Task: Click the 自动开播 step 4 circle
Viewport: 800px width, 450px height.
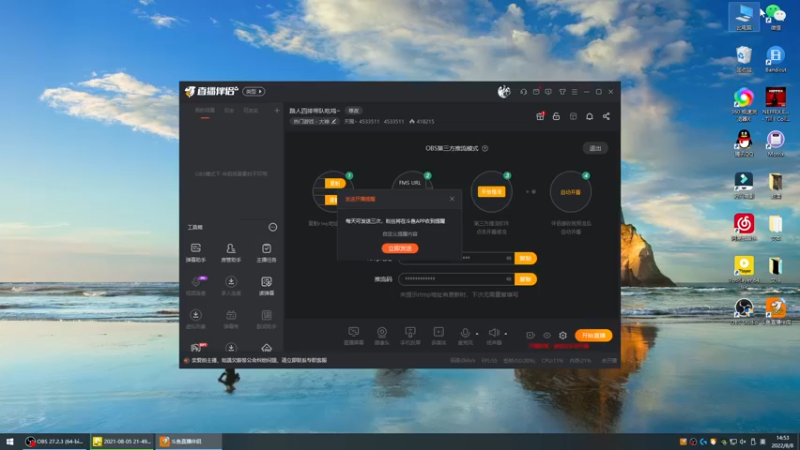Action: tap(570, 192)
